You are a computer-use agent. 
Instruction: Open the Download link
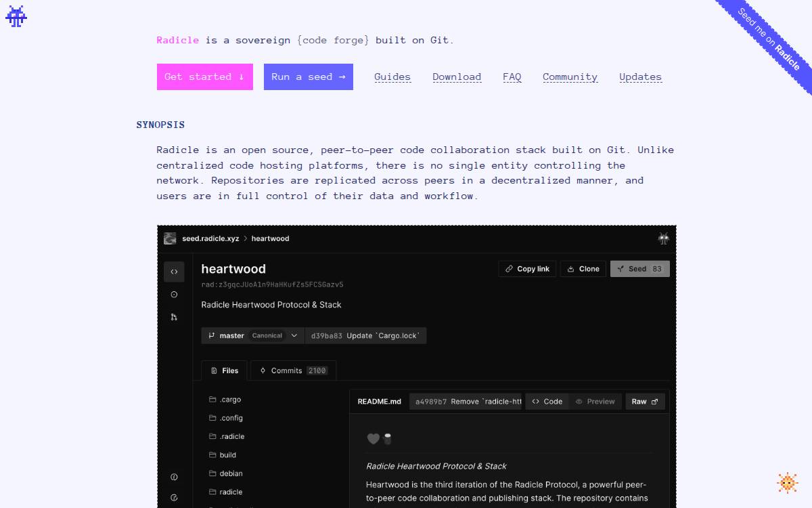(457, 77)
